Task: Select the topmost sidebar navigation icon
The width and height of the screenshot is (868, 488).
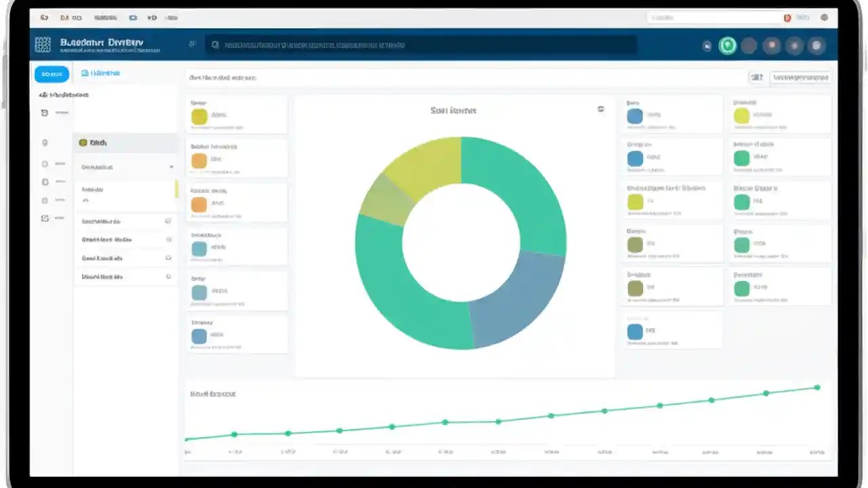Action: pyautogui.click(x=45, y=113)
